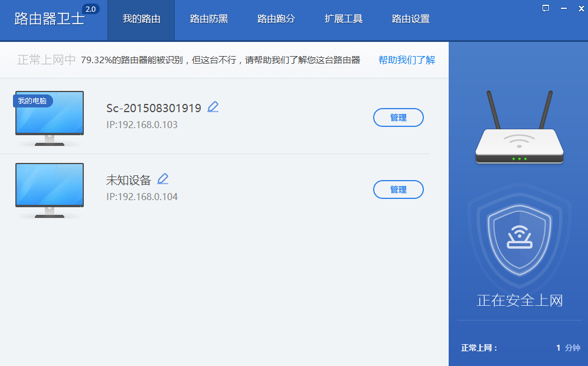Click the 2.0 version badge
The width and height of the screenshot is (588, 366).
(91, 9)
